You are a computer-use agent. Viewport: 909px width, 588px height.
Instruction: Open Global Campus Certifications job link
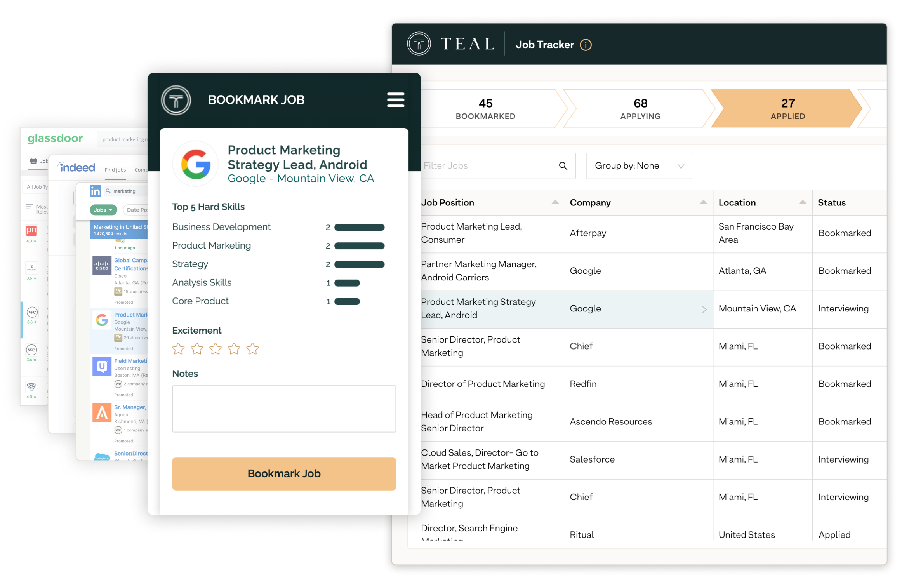tap(131, 264)
